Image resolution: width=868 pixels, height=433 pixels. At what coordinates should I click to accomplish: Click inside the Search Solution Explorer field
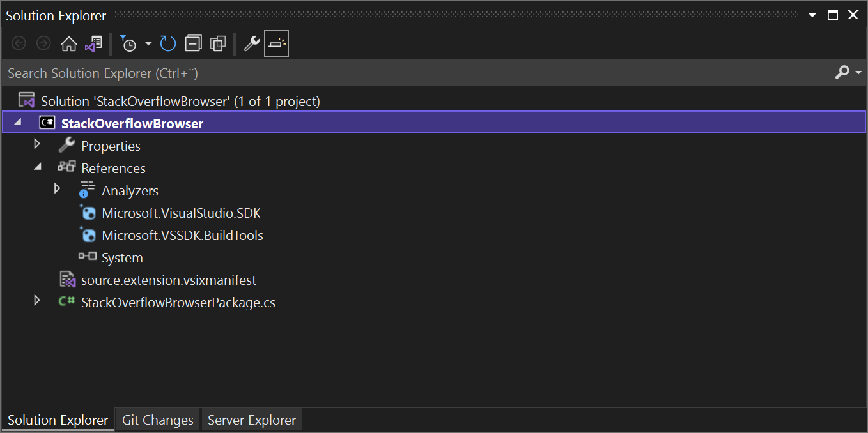point(256,72)
